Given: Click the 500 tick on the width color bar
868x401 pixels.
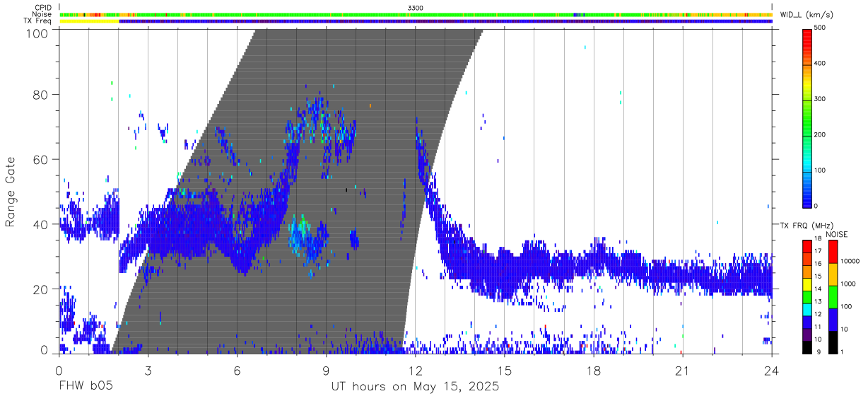Looking at the screenshot, I should pyautogui.click(x=820, y=28).
